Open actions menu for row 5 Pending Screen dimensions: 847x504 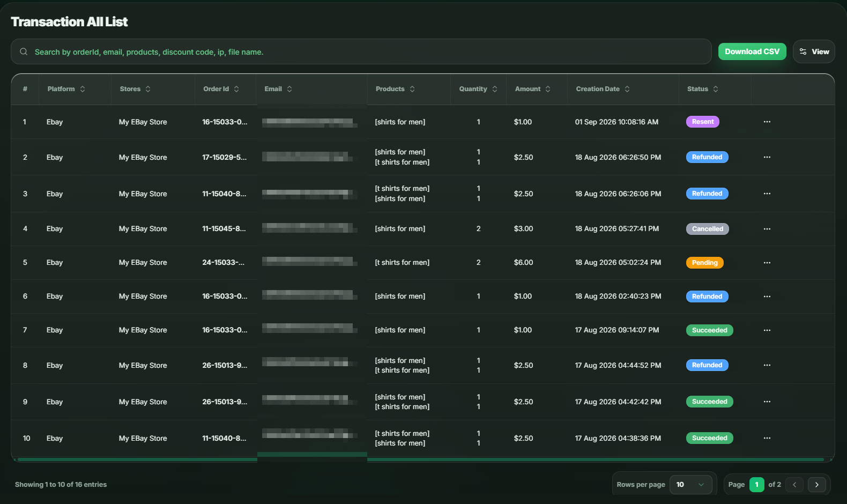pos(767,263)
